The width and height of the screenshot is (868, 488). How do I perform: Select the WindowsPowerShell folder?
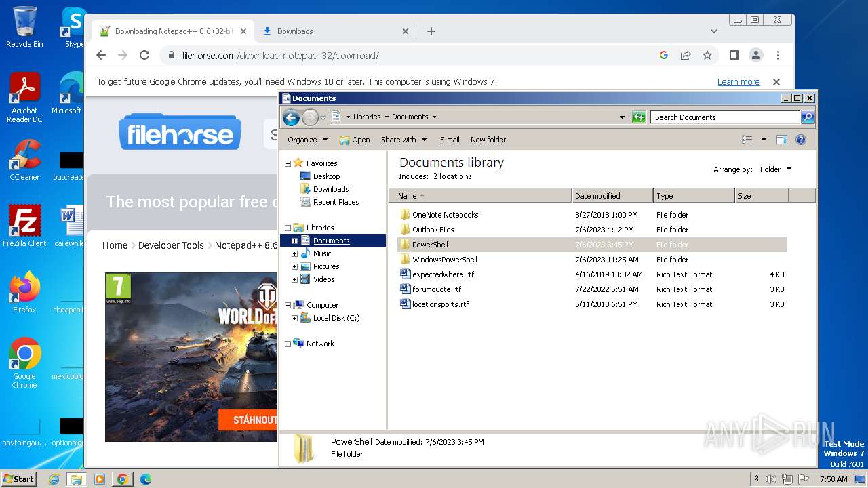(444, 260)
